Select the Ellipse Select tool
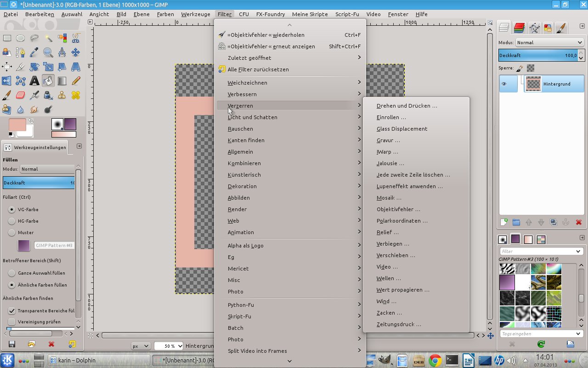 21,38
